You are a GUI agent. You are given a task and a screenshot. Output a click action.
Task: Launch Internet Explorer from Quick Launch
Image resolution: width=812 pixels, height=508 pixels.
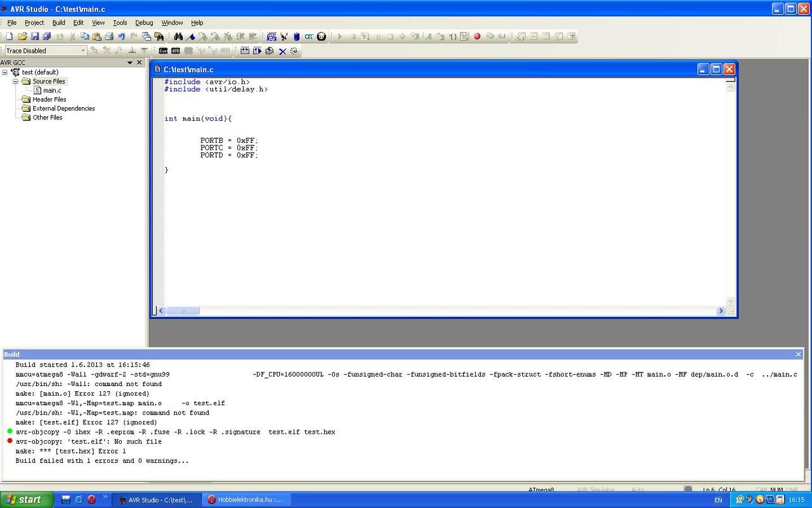79,500
